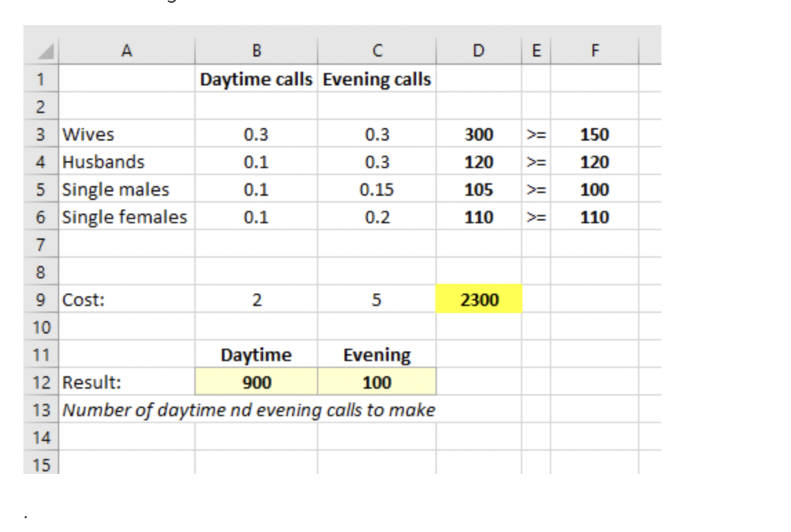Select the cell containing 300 in column D

(480, 134)
